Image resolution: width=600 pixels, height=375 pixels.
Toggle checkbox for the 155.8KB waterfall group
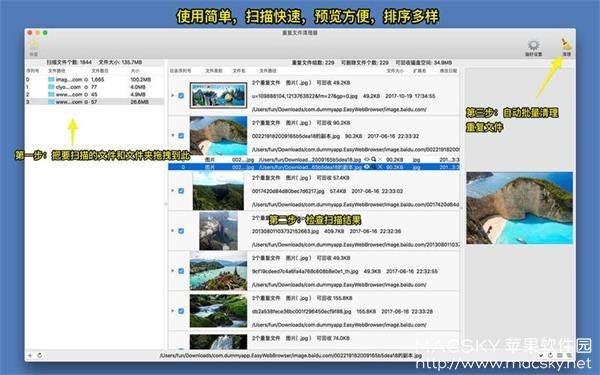(181, 311)
